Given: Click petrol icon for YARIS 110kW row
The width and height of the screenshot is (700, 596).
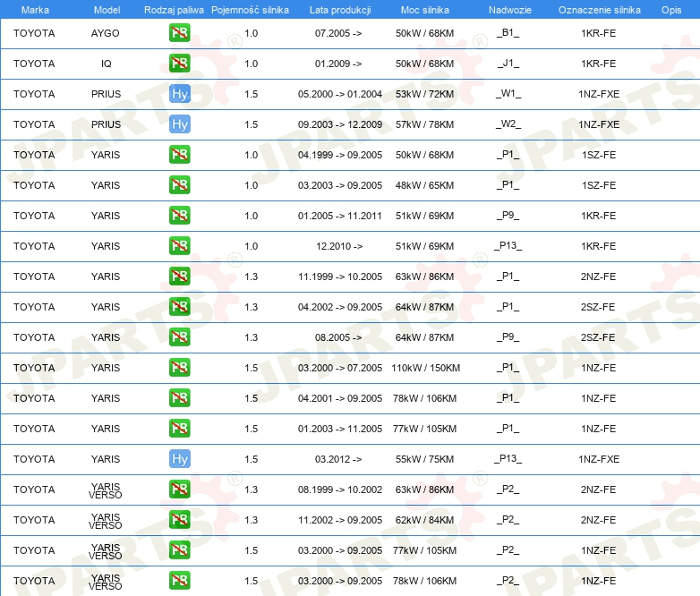Looking at the screenshot, I should coord(179,368).
